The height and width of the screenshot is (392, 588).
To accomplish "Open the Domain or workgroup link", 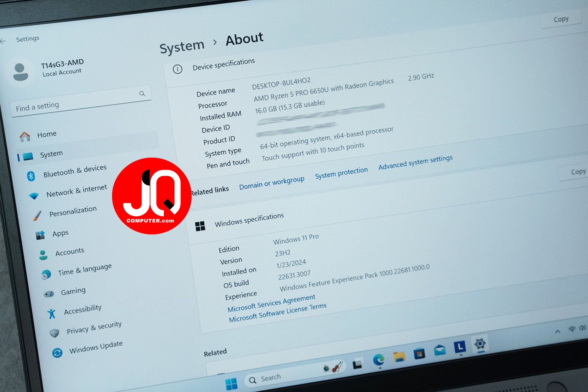I will [272, 183].
